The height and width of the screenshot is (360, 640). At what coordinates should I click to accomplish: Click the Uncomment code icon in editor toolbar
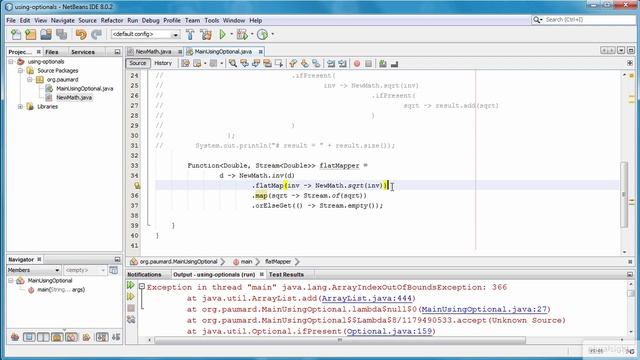394,64
